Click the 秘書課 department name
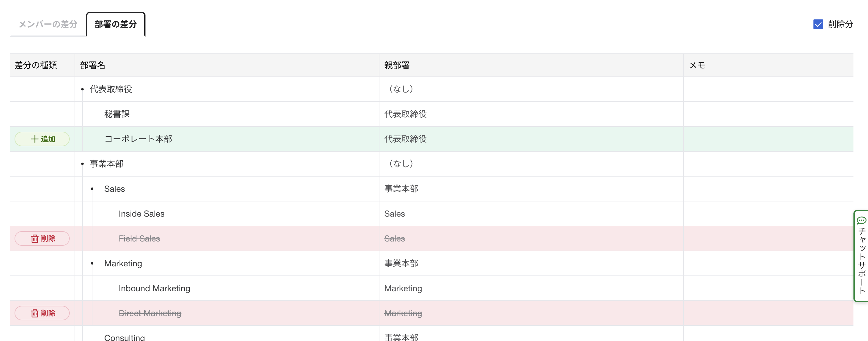 (x=117, y=114)
